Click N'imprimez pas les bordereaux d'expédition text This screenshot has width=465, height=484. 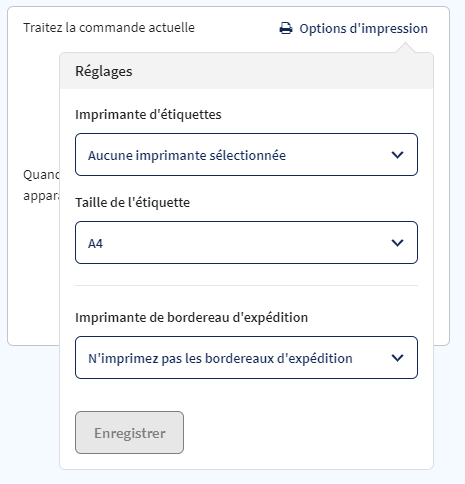click(x=220, y=359)
